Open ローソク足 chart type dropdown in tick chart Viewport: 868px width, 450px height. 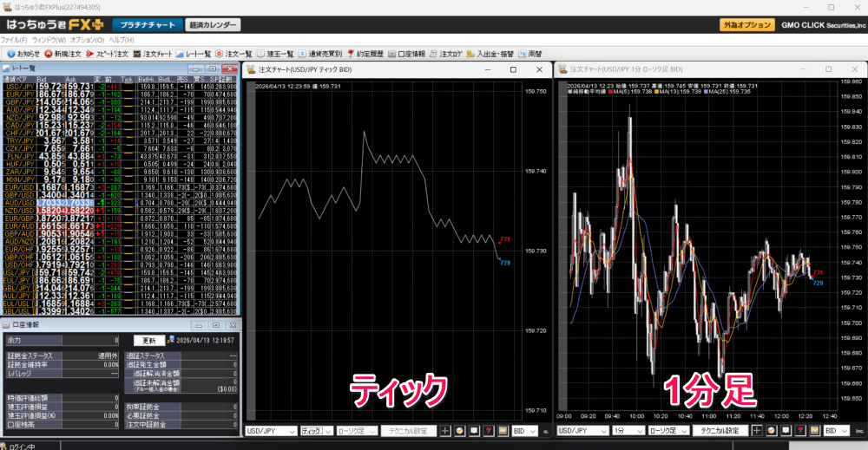pos(357,431)
